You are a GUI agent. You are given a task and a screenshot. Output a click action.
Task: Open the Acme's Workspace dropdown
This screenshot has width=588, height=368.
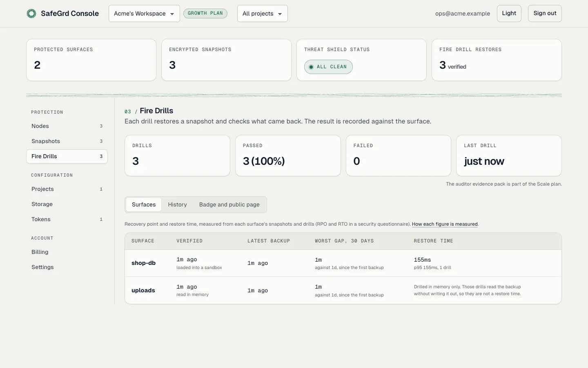[144, 13]
